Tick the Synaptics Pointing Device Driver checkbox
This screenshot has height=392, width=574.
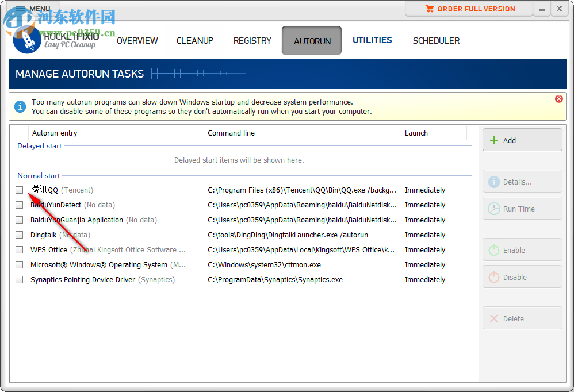20,279
